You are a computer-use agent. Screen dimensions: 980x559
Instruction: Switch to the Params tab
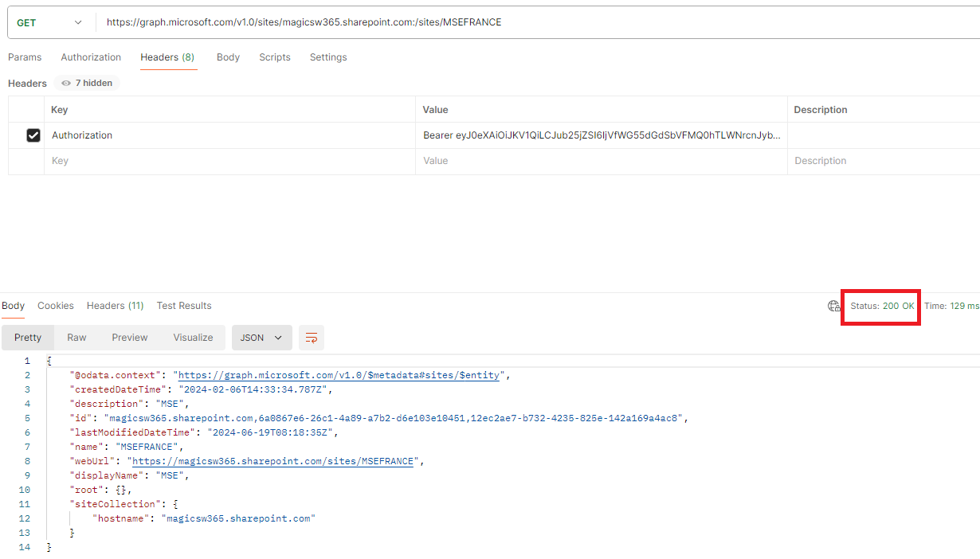point(25,57)
